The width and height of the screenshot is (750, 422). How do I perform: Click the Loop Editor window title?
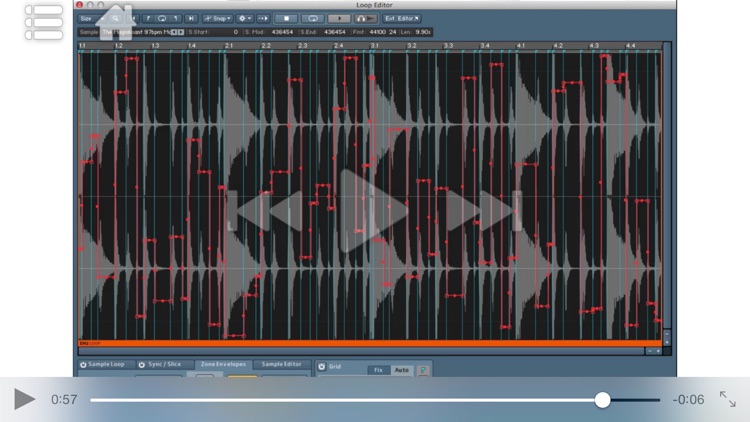[374, 5]
